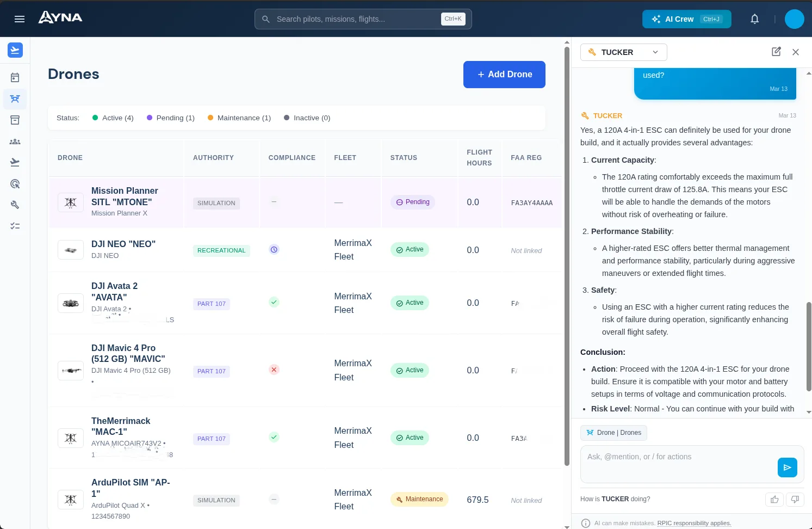The height and width of the screenshot is (529, 812).
Task: Open the wrench icon in the sidebar
Action: pyautogui.click(x=15, y=205)
